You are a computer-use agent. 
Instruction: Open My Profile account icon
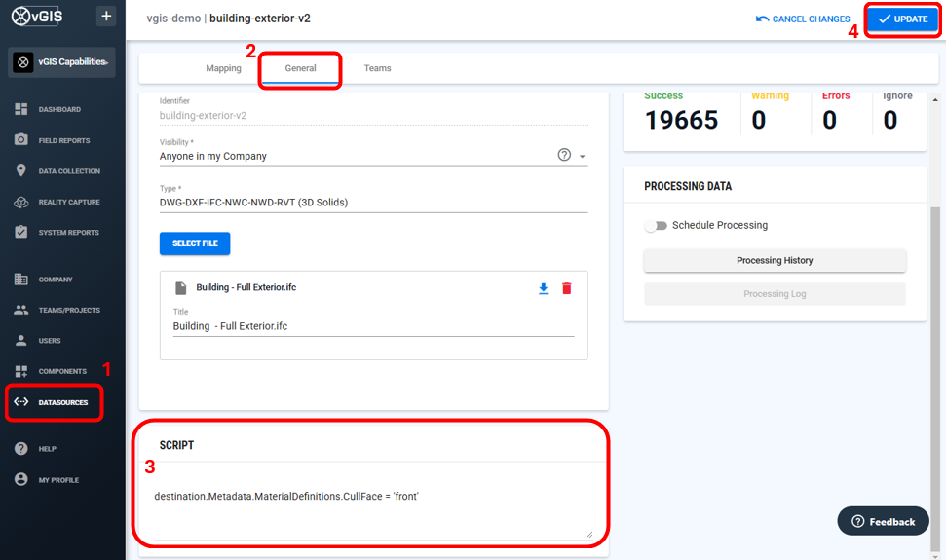click(x=21, y=479)
